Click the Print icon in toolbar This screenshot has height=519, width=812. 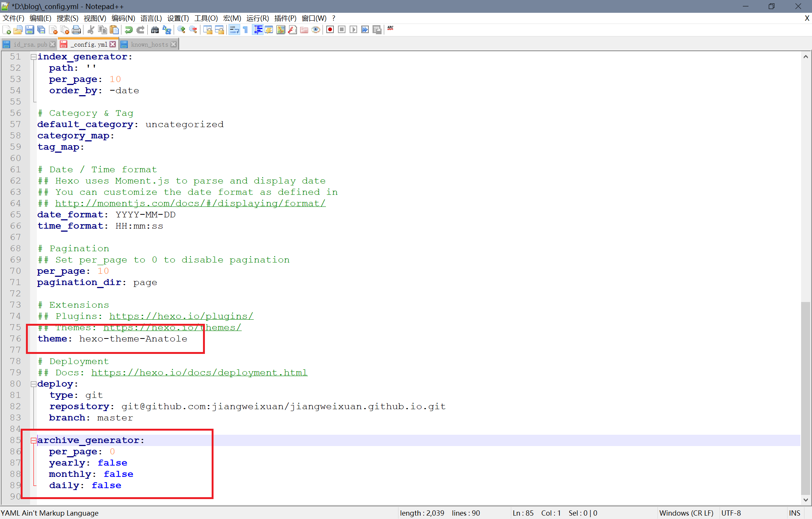pyautogui.click(x=76, y=30)
